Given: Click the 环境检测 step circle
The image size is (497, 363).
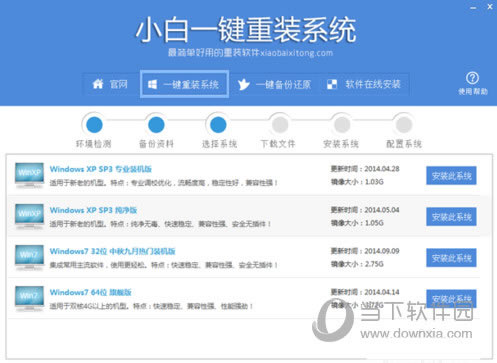Looking at the screenshot, I should click(x=94, y=125).
